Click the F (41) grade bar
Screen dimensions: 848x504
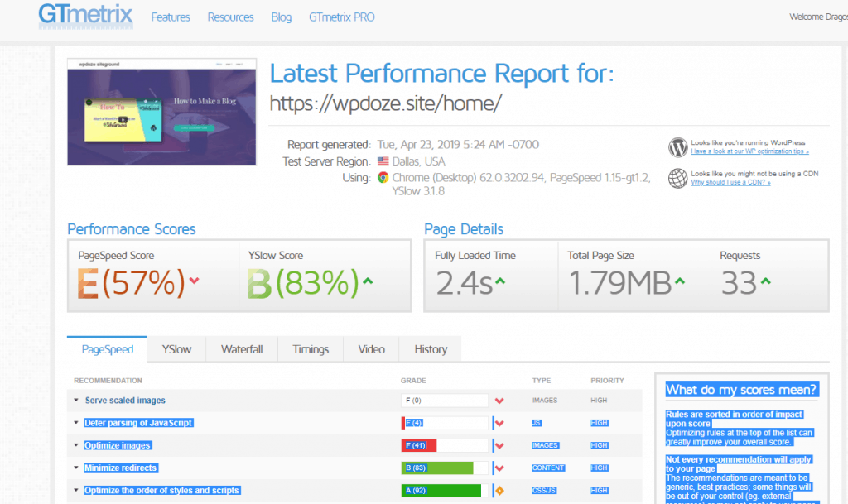[445, 446]
